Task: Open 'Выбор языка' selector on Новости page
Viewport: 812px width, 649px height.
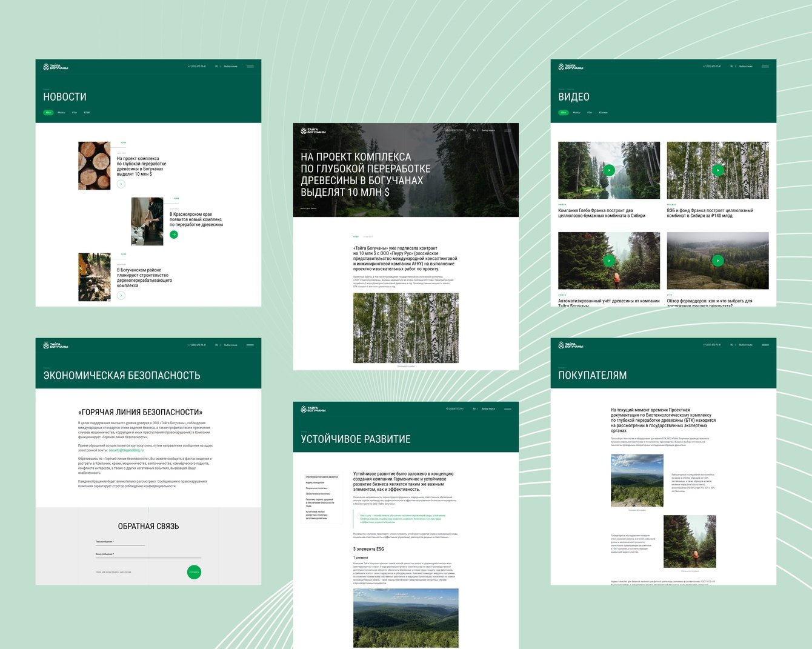Action: click(231, 66)
